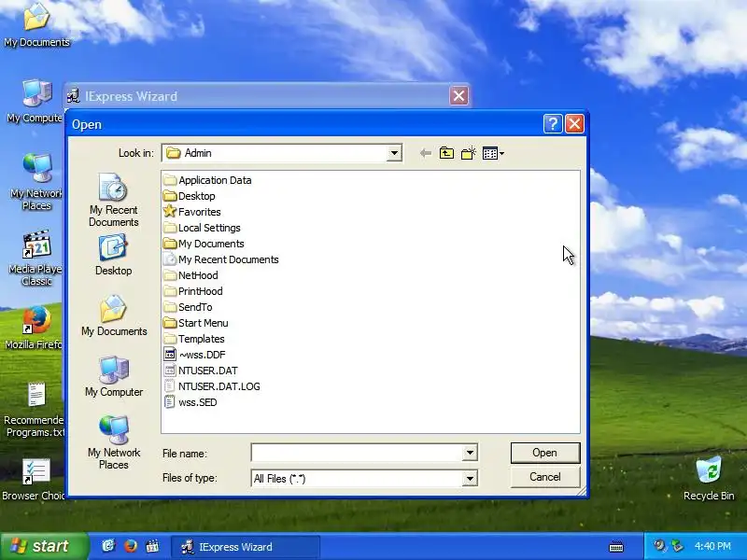Select the SendTo folder
Viewport: 747px width, 560px height.
[188, 307]
